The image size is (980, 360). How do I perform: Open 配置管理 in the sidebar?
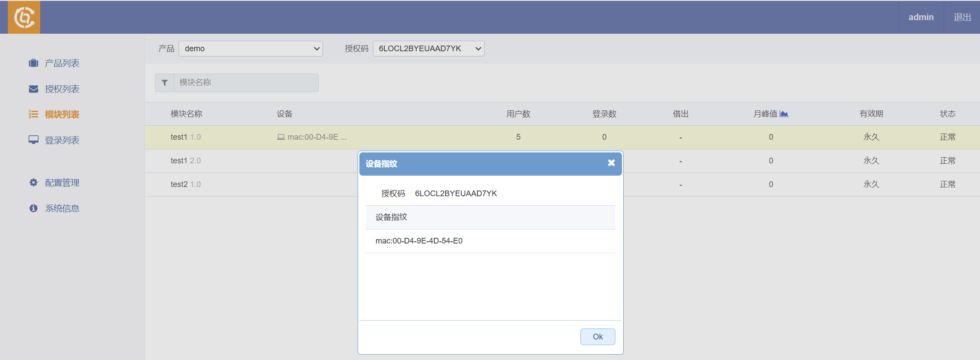click(62, 183)
